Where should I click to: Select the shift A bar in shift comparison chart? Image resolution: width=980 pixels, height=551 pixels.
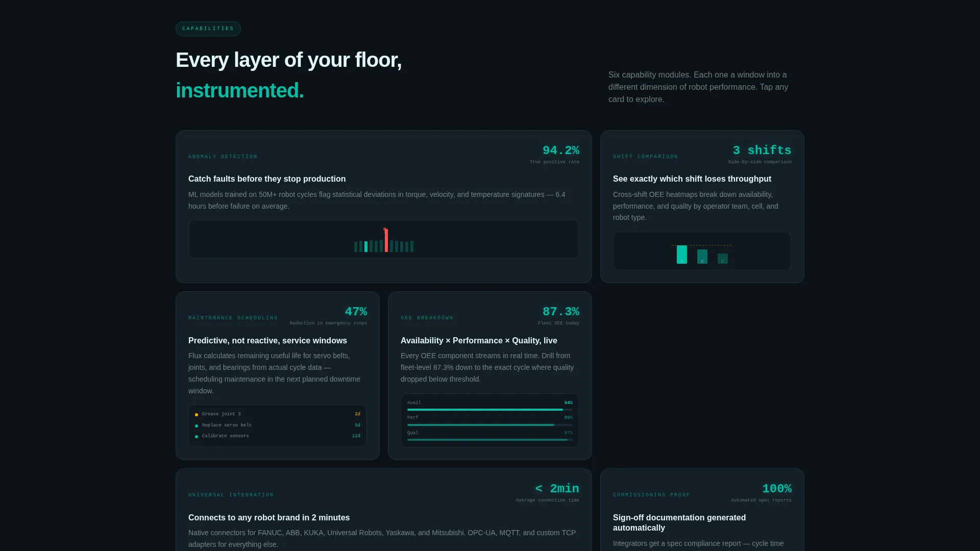click(x=682, y=255)
